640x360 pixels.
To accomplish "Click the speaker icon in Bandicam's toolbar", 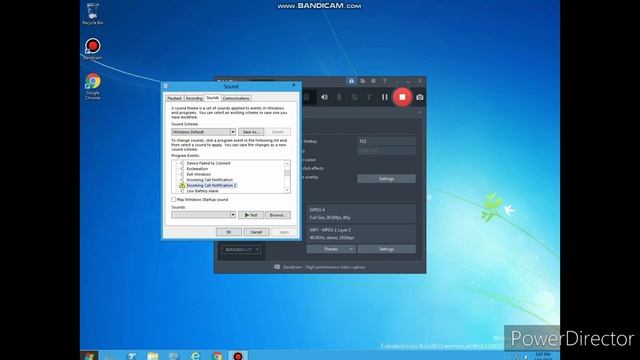I will point(324,97).
